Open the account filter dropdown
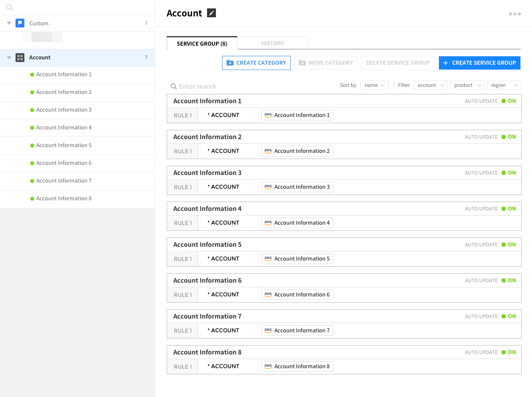 pos(430,85)
